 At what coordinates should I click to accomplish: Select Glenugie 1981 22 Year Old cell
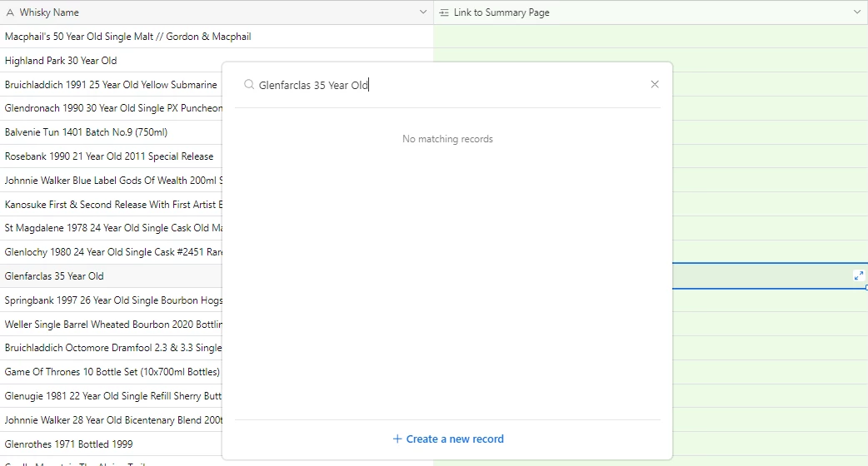[x=111, y=396]
